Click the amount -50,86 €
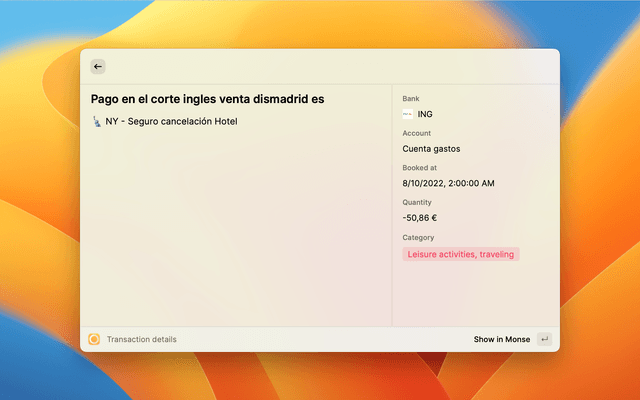Screen dimensions: 640x400 (x=420, y=218)
